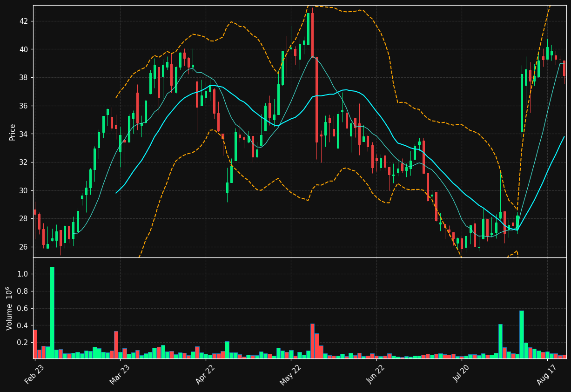This screenshot has height=392, width=571.
Task: Click the 40 price tick label
Action: tap(24, 49)
